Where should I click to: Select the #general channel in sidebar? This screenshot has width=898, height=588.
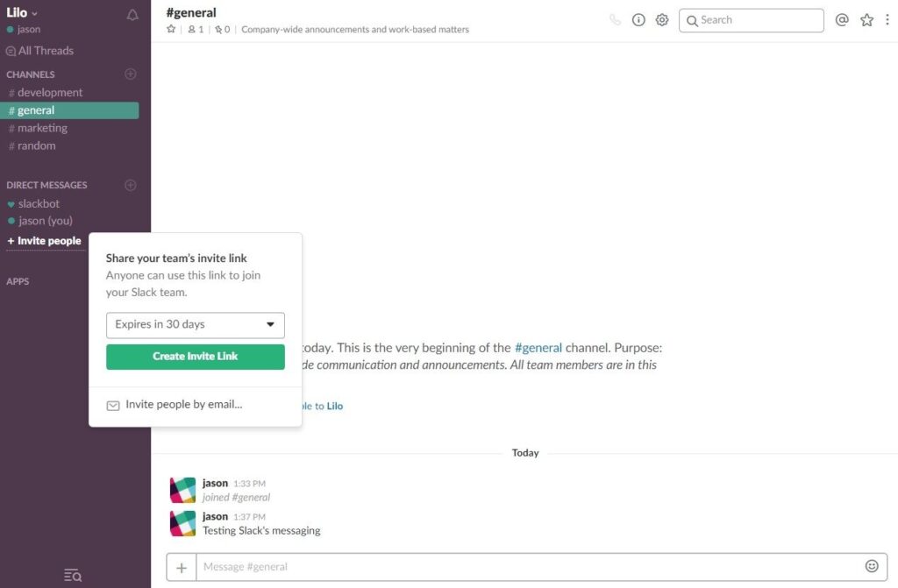tap(69, 110)
